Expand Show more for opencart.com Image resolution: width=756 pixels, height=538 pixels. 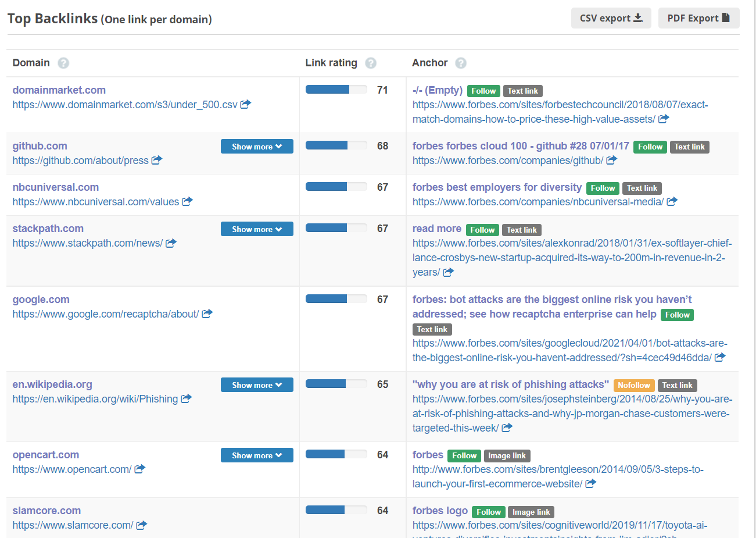tap(257, 455)
